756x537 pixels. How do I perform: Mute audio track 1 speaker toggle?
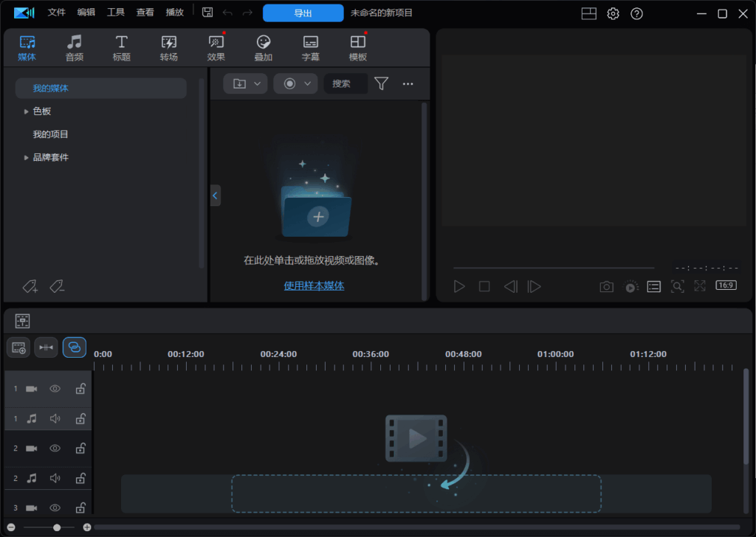click(x=55, y=418)
